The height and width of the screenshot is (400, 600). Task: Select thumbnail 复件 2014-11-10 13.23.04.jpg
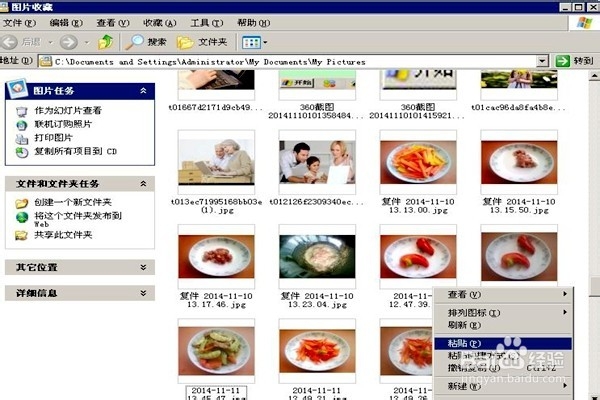tap(317, 256)
